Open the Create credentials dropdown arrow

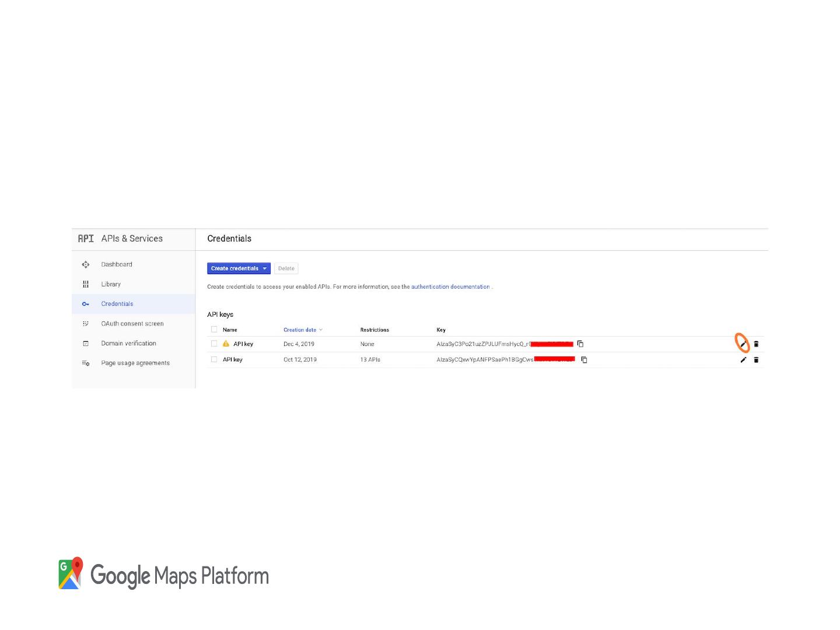265,268
